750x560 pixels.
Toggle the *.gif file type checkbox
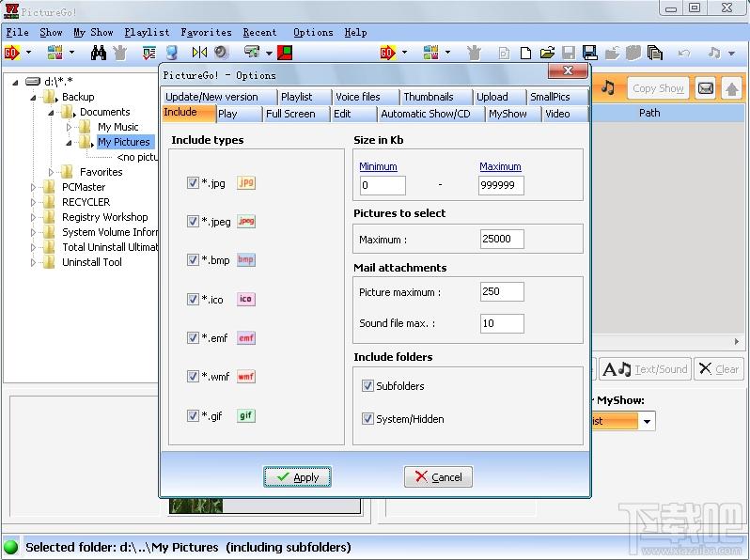(193, 416)
